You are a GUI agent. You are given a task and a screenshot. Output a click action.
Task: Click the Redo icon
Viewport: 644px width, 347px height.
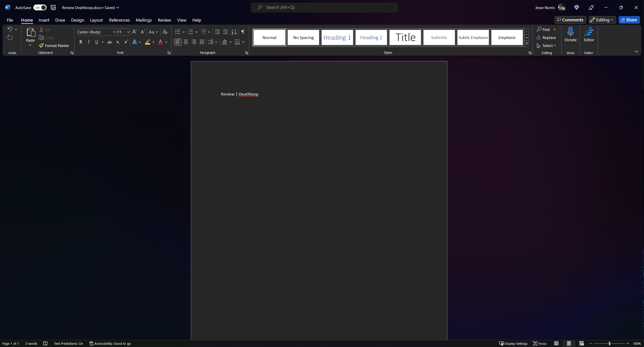pos(10,38)
